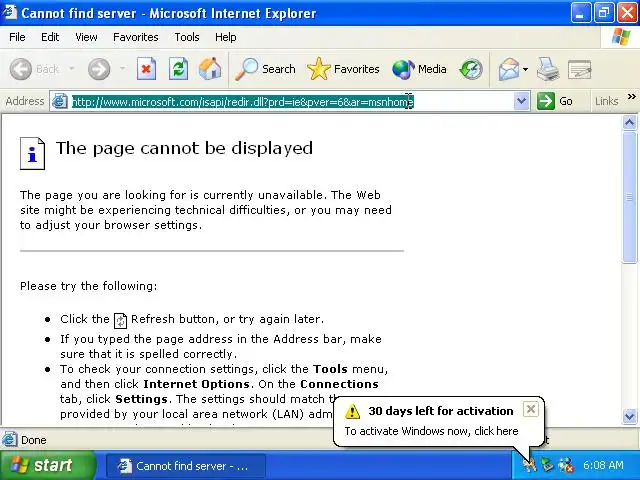Click the 'The page cannot be displayed' heading
The image size is (640, 480).
[184, 148]
